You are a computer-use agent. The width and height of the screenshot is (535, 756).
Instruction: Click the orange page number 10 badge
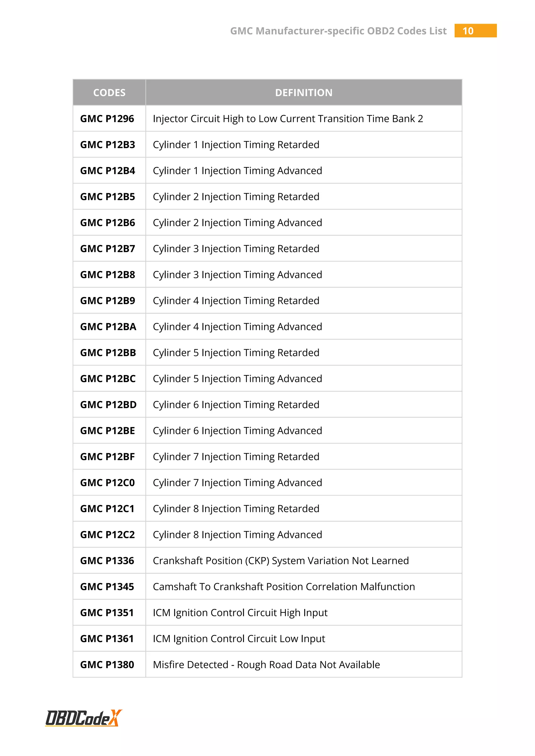[x=475, y=31]
